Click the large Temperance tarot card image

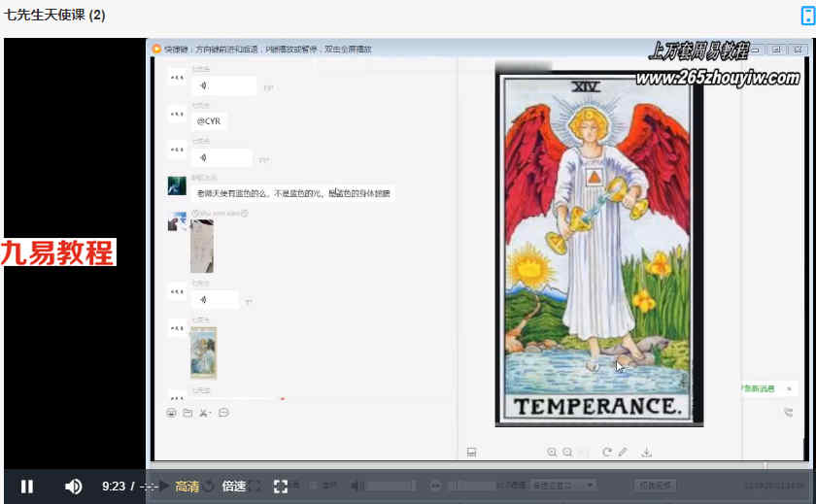(x=598, y=250)
